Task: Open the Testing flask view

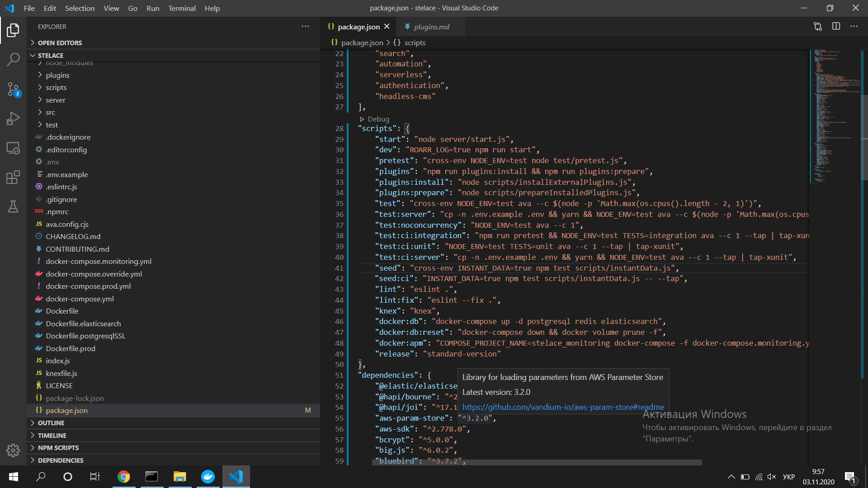Action: 13,206
